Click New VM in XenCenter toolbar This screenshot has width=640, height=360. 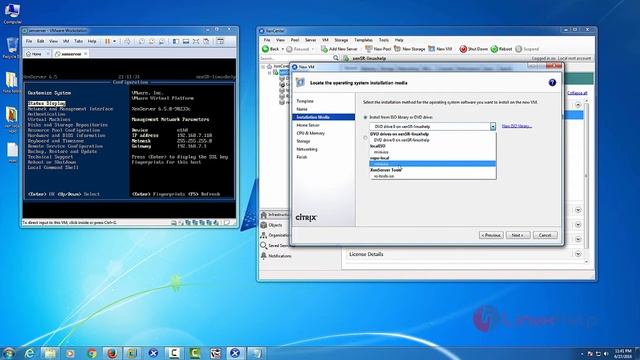[x=440, y=49]
